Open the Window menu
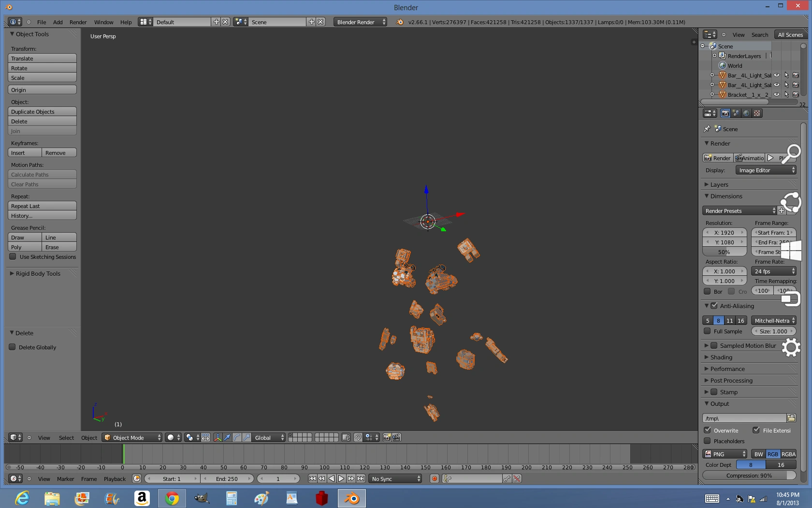812x508 pixels. pyautogui.click(x=103, y=22)
